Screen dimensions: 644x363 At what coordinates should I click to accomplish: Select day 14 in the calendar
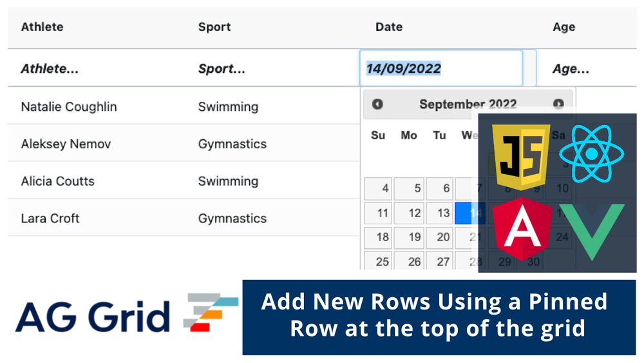470,213
